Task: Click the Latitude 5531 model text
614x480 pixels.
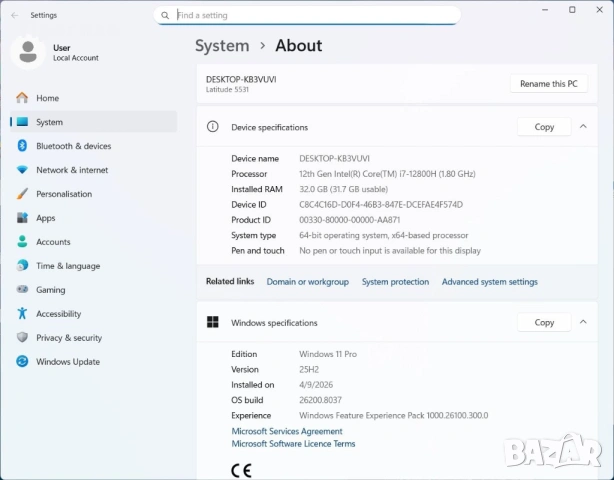Action: tap(227, 89)
